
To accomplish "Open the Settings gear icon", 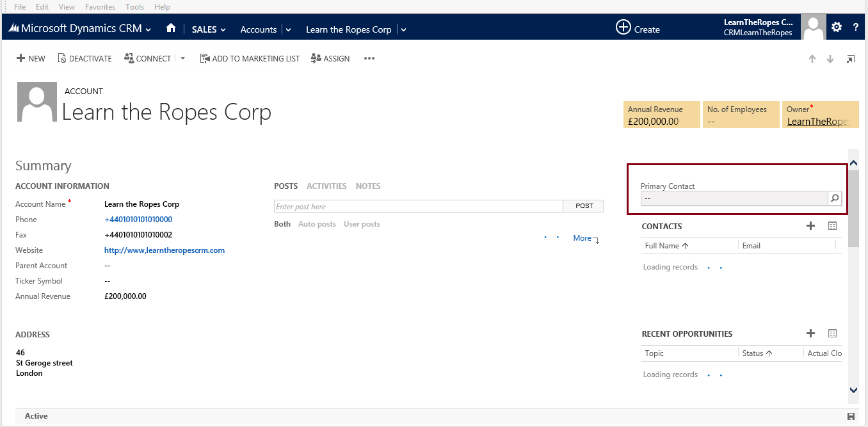I will (x=837, y=27).
